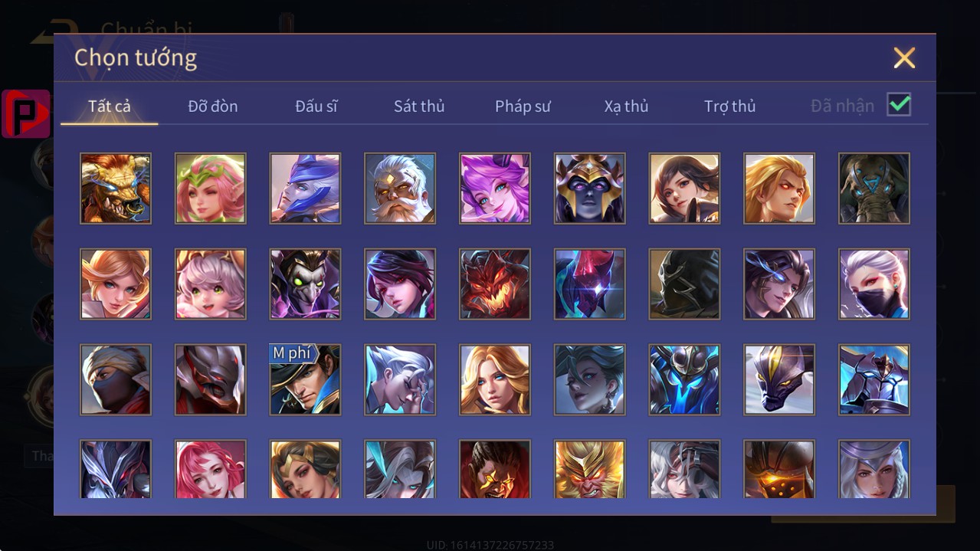The image size is (980, 551).
Task: Pick the plague-doctor masked hero in purple
Action: pos(305,284)
